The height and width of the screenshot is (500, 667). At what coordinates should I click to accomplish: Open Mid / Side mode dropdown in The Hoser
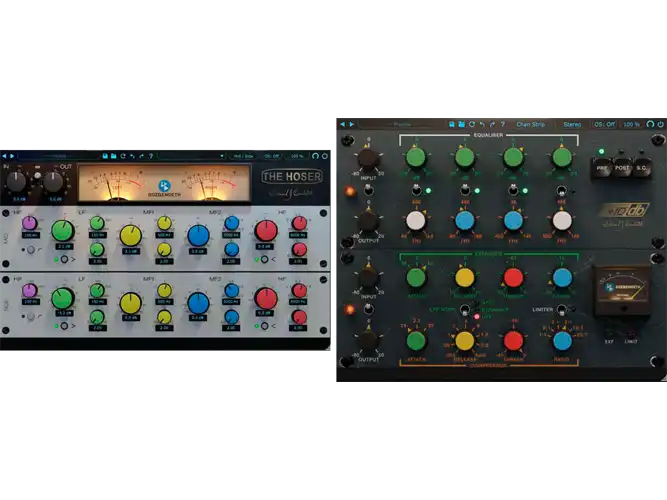(243, 156)
